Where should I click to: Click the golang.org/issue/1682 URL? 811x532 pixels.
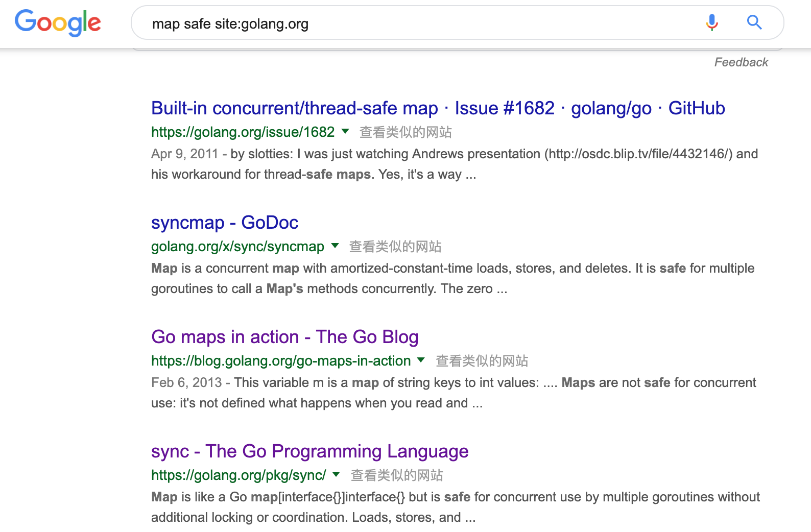click(243, 132)
